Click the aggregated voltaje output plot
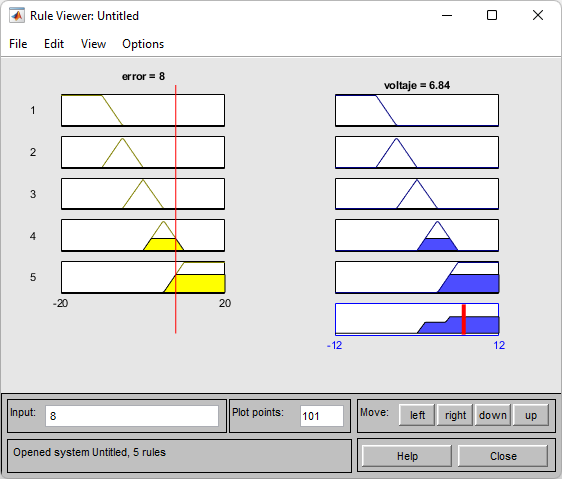The width and height of the screenshot is (562, 479). click(x=417, y=319)
